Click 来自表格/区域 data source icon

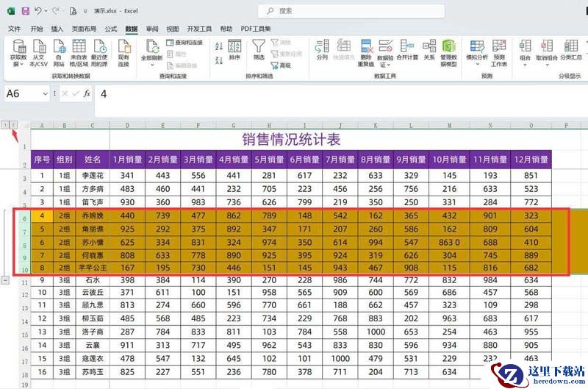79,53
